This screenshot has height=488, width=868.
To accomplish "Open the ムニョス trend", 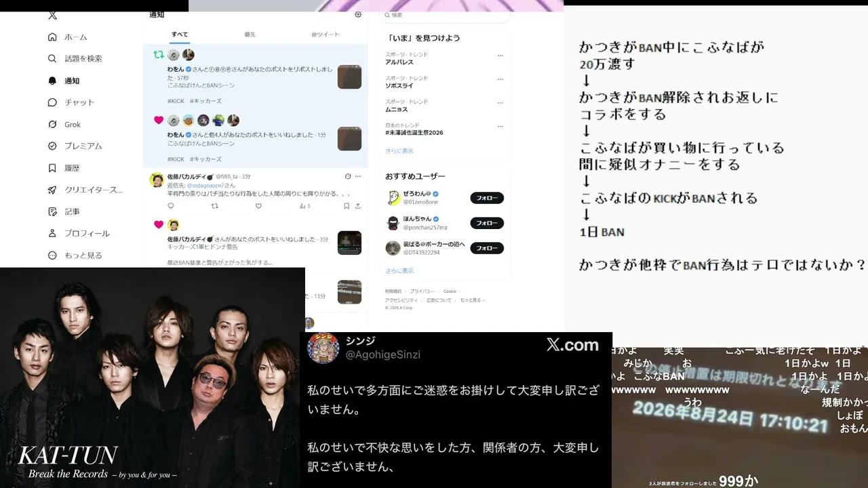I will (x=397, y=109).
